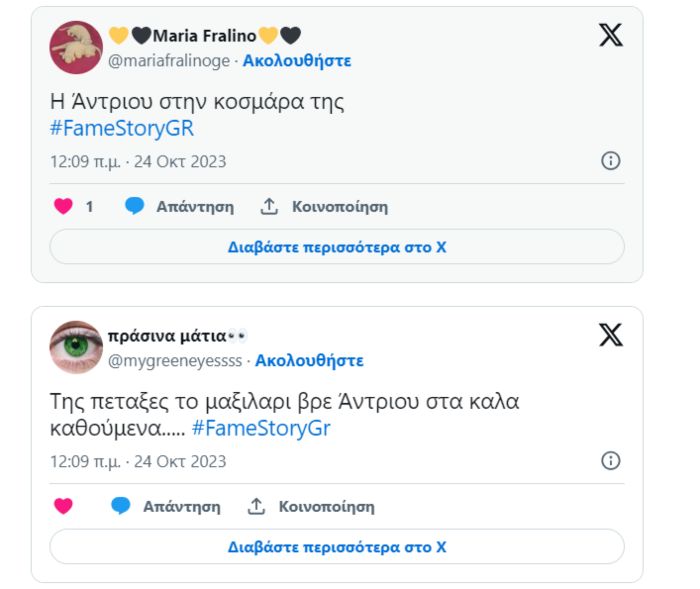Open info icon on Maria Fralino's tweet
Screen dimensions: 700x589
[x=610, y=161]
